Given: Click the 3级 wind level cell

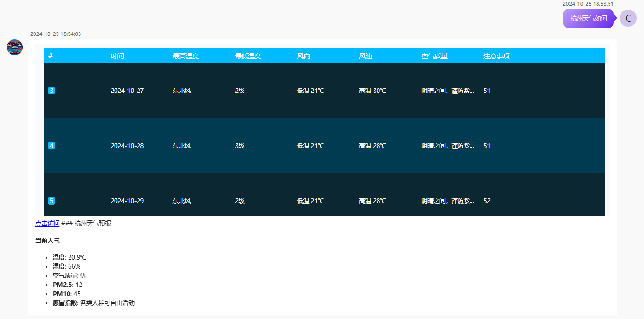Looking at the screenshot, I should click(240, 146).
